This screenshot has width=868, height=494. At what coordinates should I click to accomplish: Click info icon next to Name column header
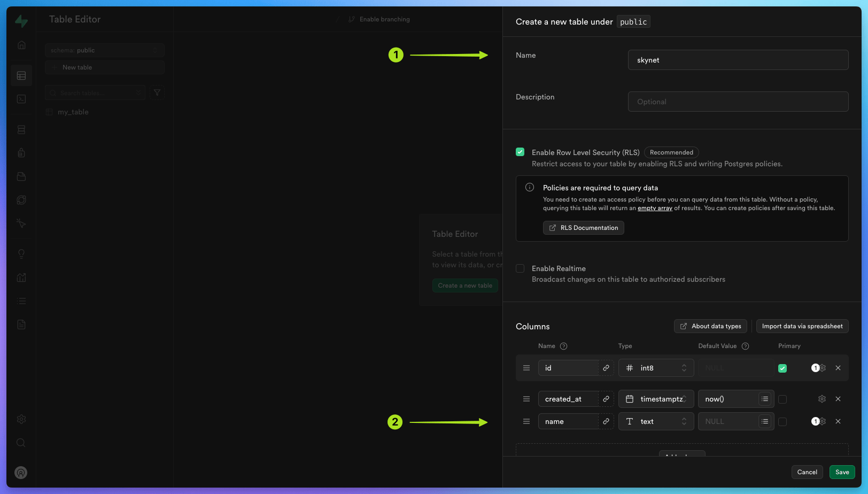(x=563, y=346)
